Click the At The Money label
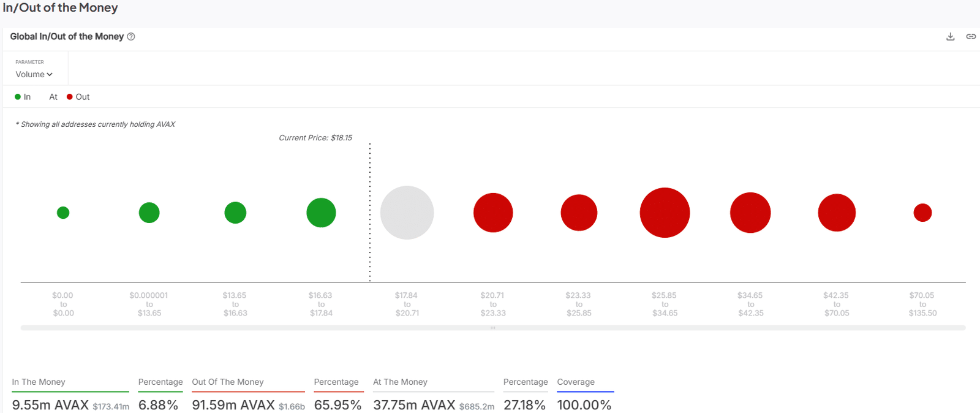The width and height of the screenshot is (980, 413). coord(401,382)
